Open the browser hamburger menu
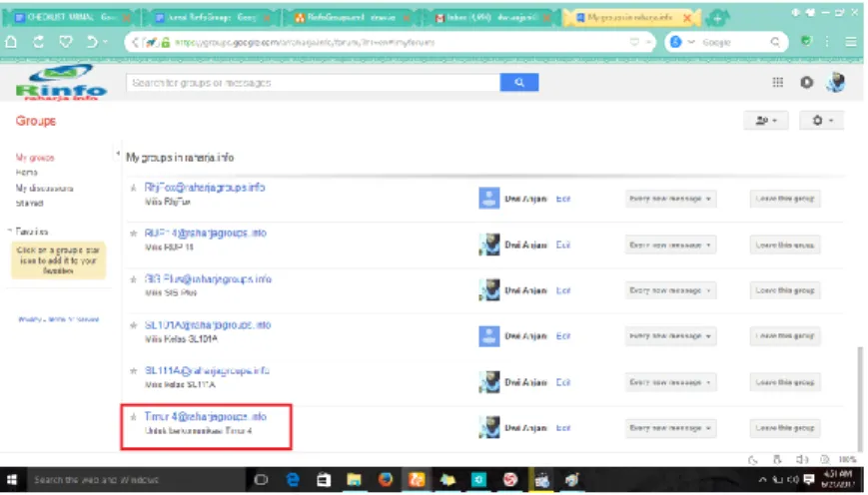The image size is (868, 495). point(851,42)
